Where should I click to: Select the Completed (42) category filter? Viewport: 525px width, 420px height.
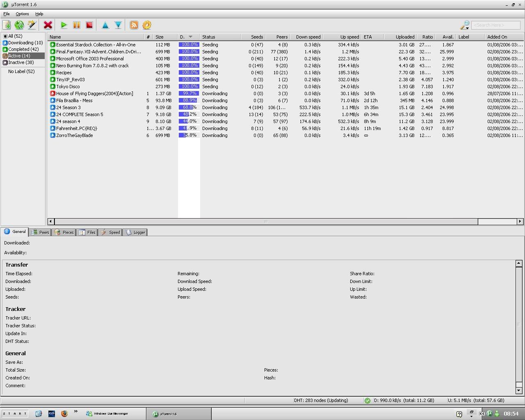23,49
